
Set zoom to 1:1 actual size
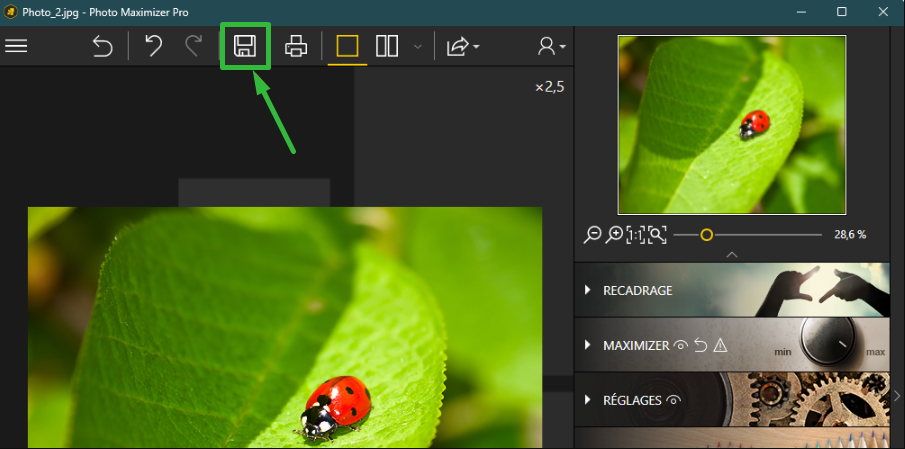[635, 235]
